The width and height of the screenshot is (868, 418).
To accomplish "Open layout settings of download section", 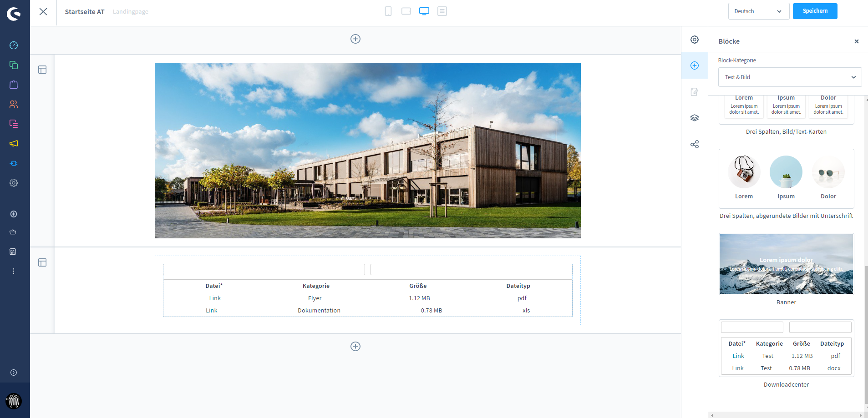I will pos(42,262).
